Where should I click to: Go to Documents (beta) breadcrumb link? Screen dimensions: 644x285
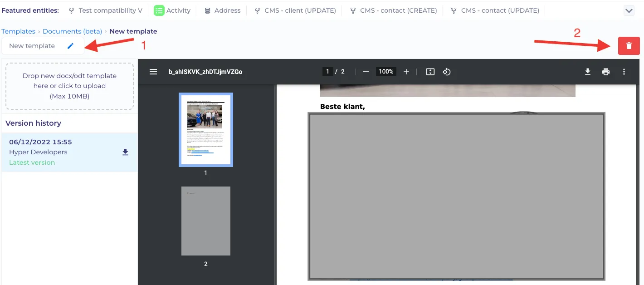72,31
